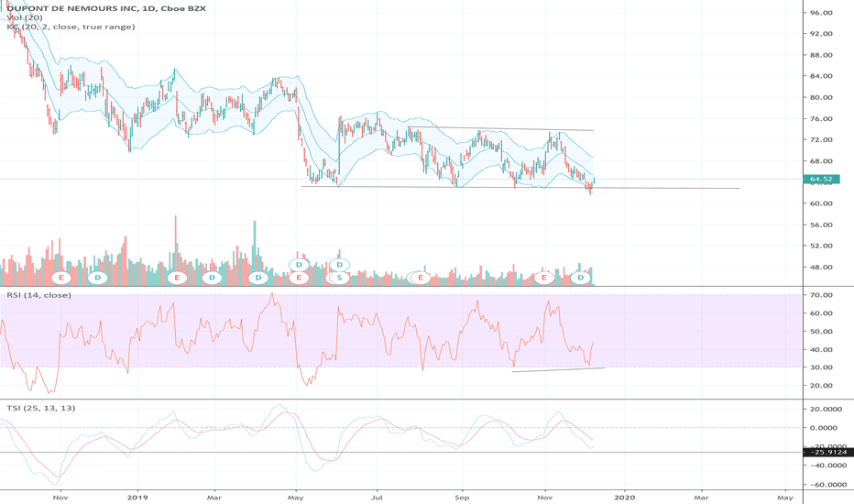This screenshot has width=854, height=504.
Task: Click the RSI 50.00 scale label
Action: (821, 332)
